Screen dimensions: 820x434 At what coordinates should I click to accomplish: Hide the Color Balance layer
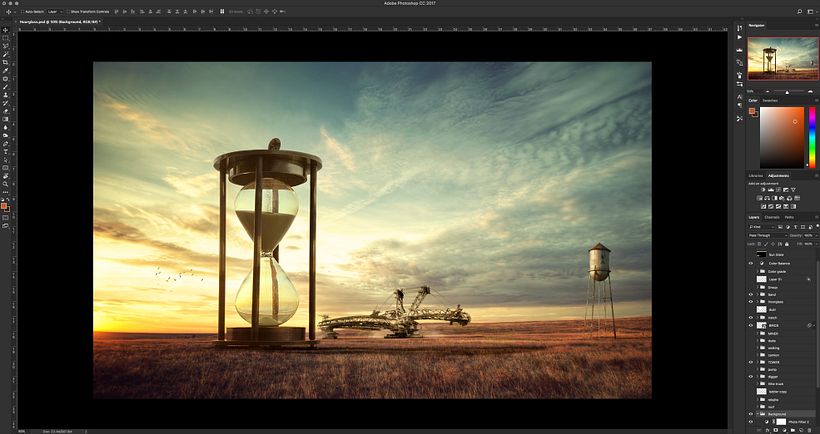tap(751, 263)
